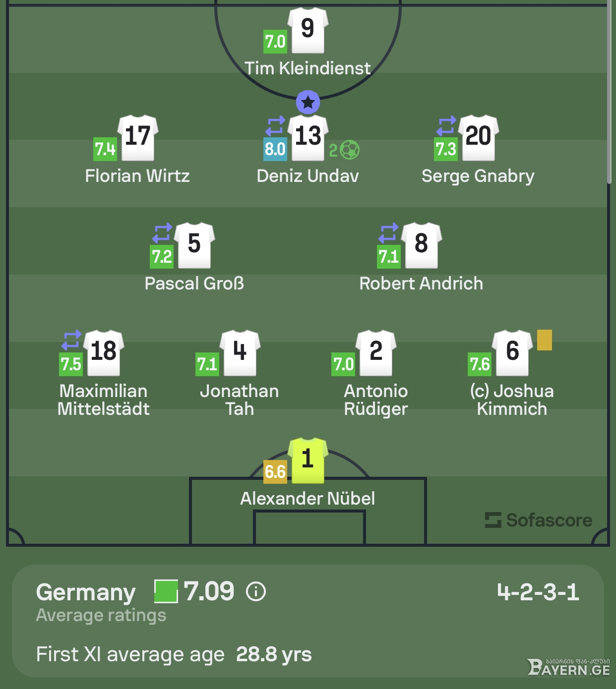The image size is (616, 689).
Task: Click the info icon beside 7.09 rating
Action: pyautogui.click(x=256, y=591)
